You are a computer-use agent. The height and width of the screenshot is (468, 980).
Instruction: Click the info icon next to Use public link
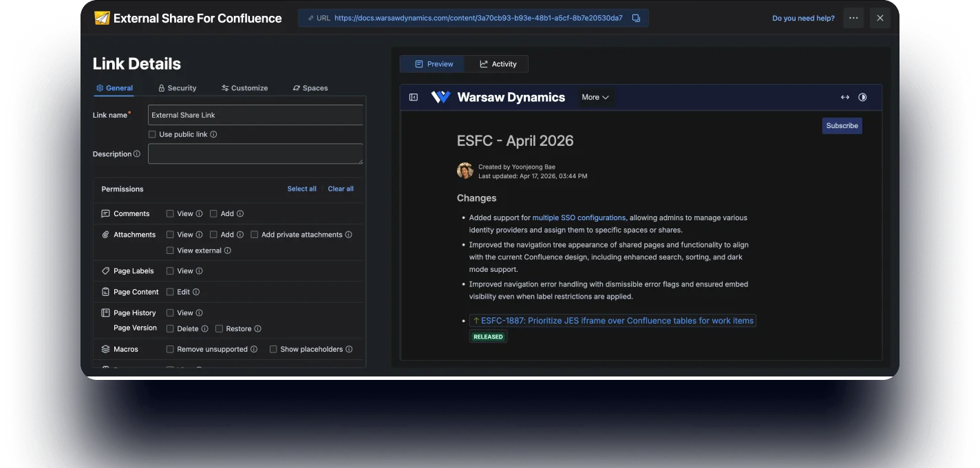point(213,134)
